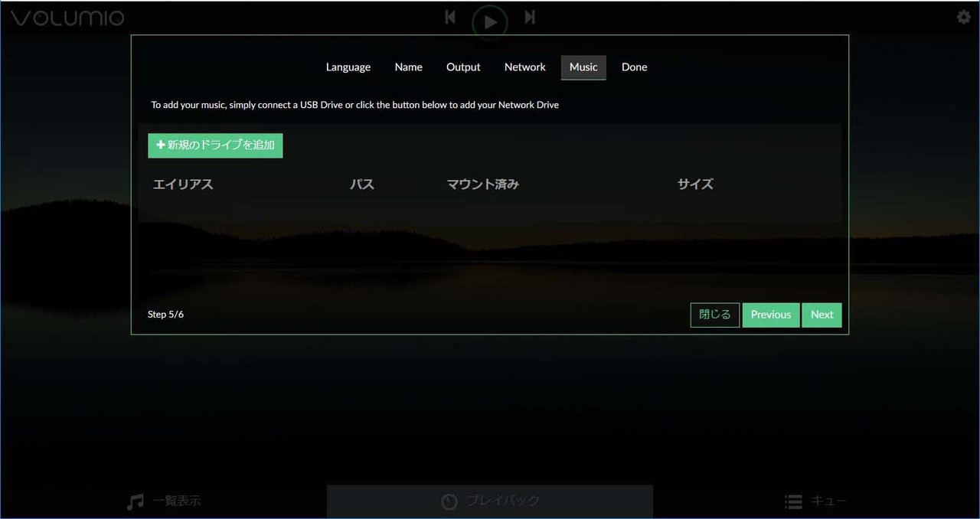This screenshot has width=980, height=519.
Task: Click the plus icon on the add drive button
Action: click(159, 144)
